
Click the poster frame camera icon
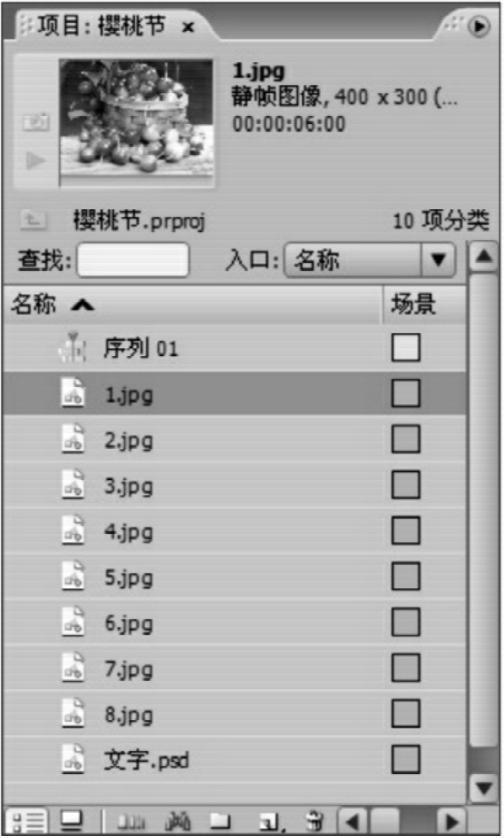tap(36, 122)
